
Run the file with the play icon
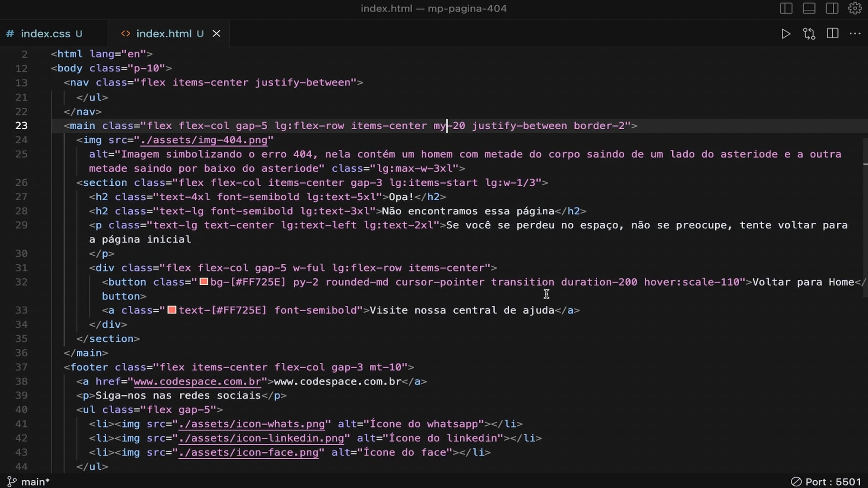click(786, 34)
